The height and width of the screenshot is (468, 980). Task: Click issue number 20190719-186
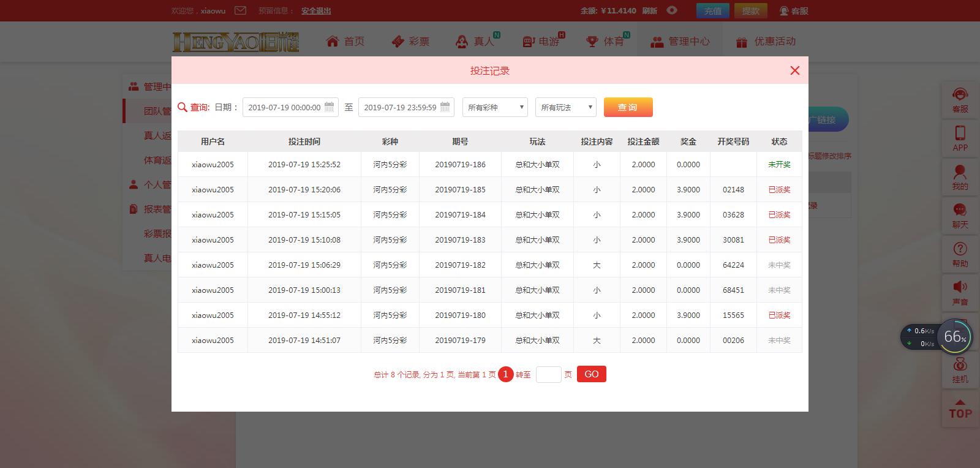(x=460, y=165)
